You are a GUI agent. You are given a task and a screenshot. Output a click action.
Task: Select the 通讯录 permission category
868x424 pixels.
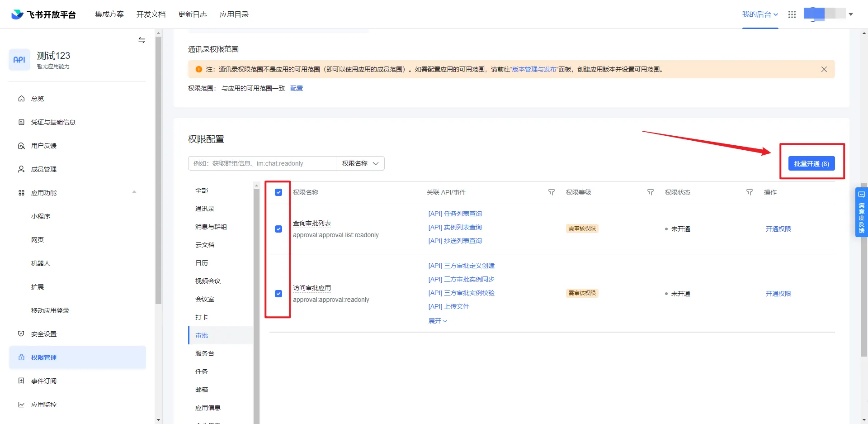205,209
